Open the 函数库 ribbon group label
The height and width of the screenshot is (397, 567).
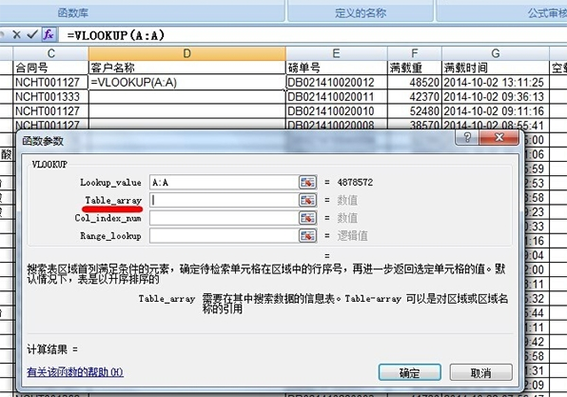coord(73,13)
